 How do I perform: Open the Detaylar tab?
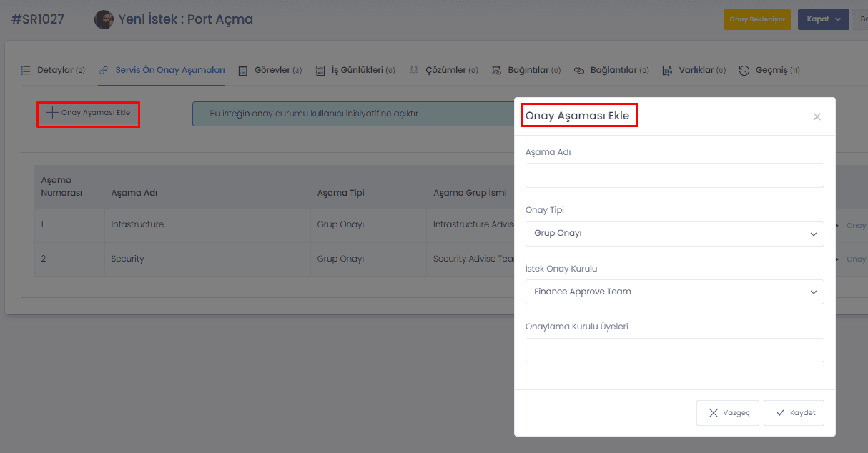[x=52, y=70]
